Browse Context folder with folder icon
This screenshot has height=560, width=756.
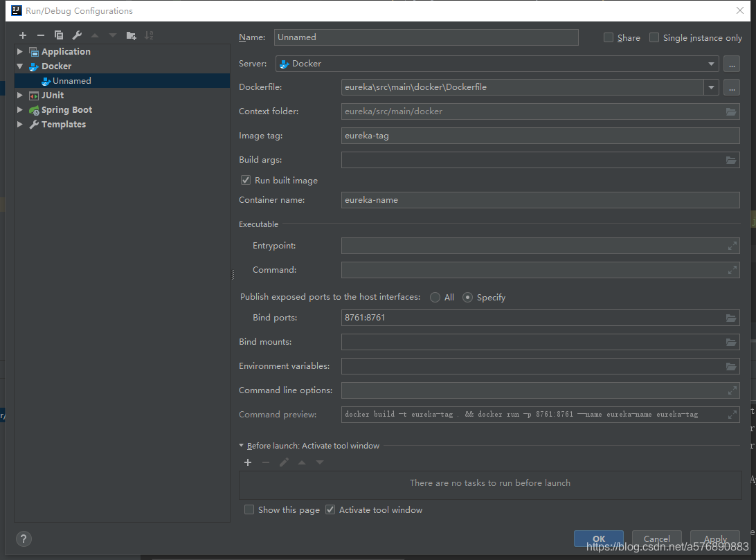[731, 112]
